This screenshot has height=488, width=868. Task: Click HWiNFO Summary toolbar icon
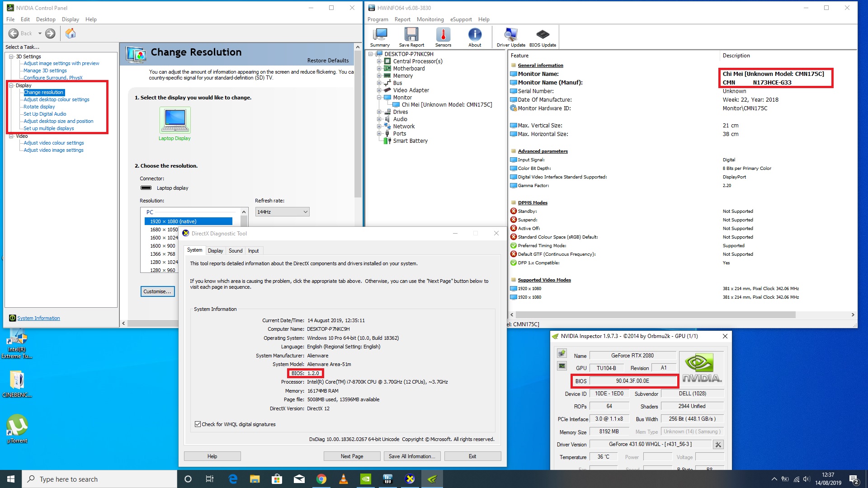[x=380, y=37]
